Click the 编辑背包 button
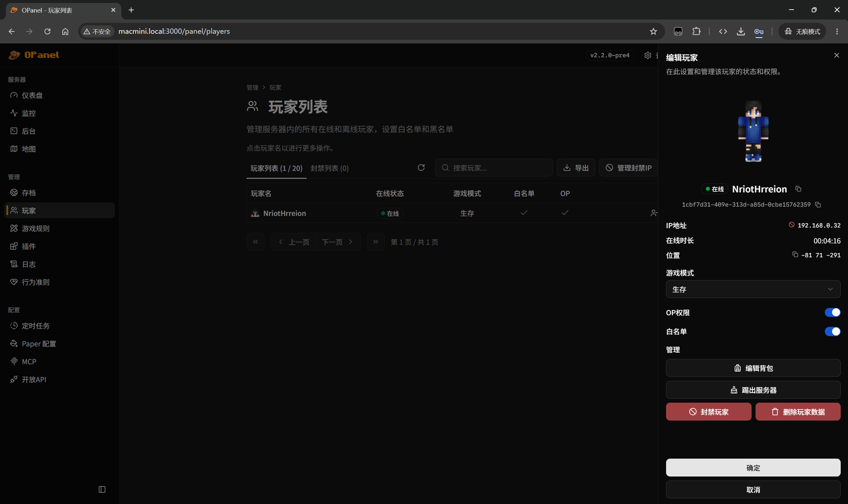The image size is (848, 504). [753, 368]
